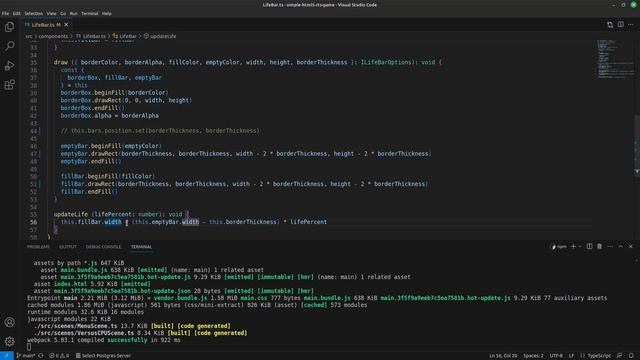Click line number 56 in the gutter

[33, 222]
